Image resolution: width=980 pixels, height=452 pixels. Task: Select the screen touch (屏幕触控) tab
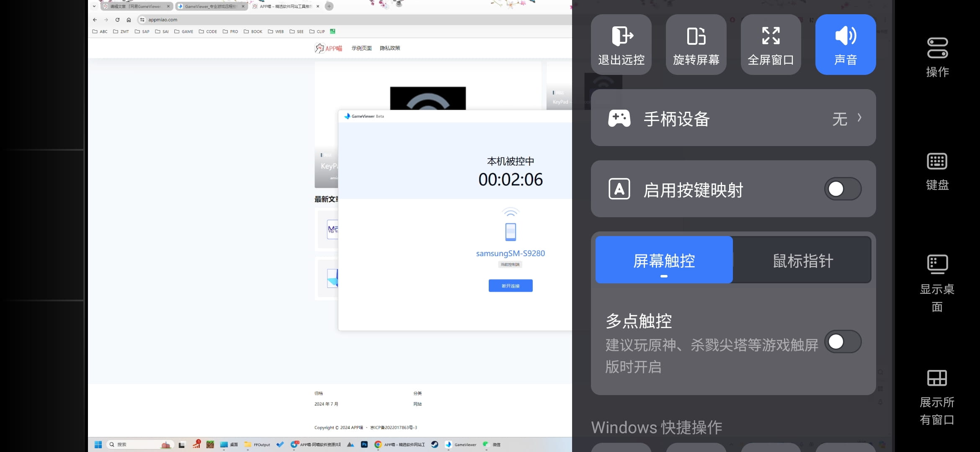(664, 260)
